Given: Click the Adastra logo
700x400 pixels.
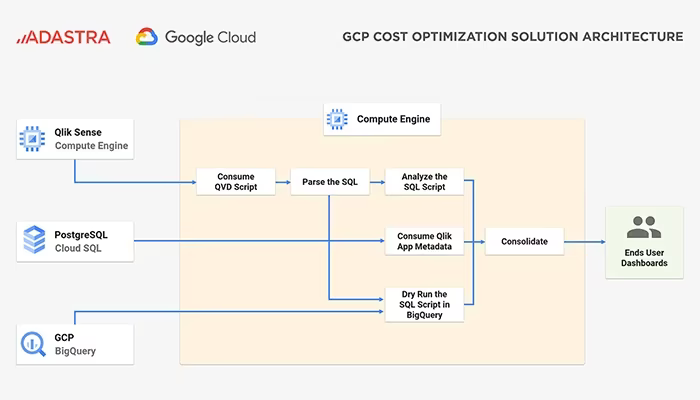Looking at the screenshot, I should [63, 38].
